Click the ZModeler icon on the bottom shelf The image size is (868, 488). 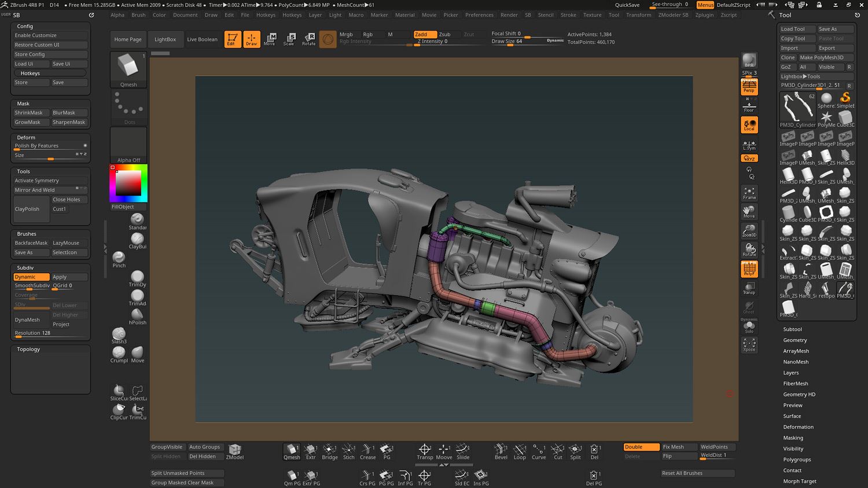click(x=234, y=450)
